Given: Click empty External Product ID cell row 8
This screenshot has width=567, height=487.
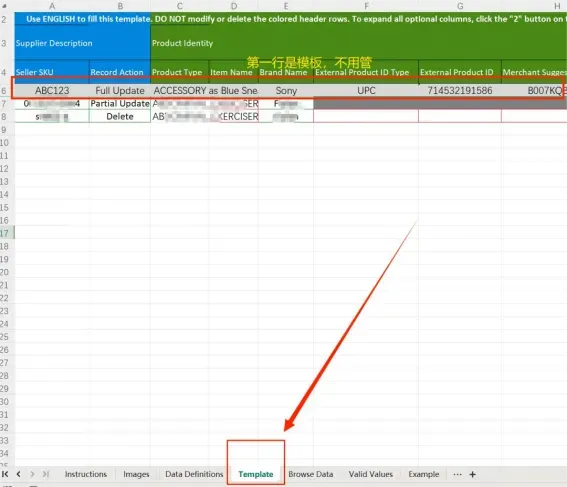Looking at the screenshot, I should click(x=460, y=116).
